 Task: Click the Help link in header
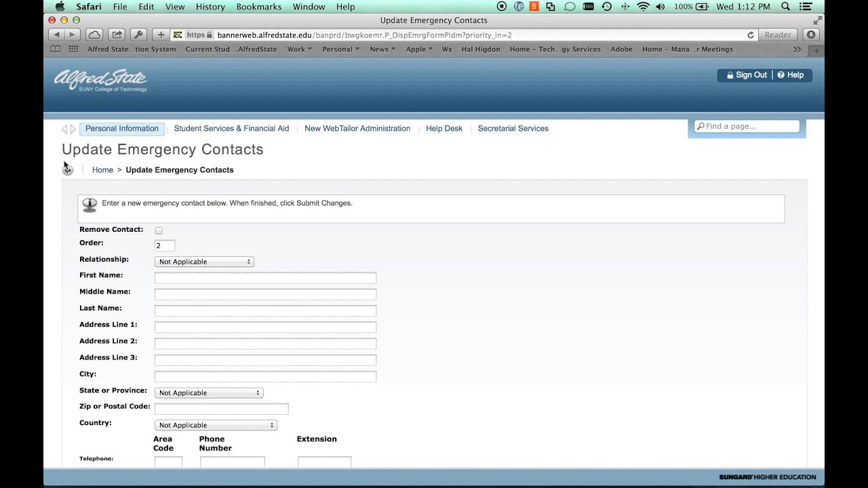tap(791, 75)
